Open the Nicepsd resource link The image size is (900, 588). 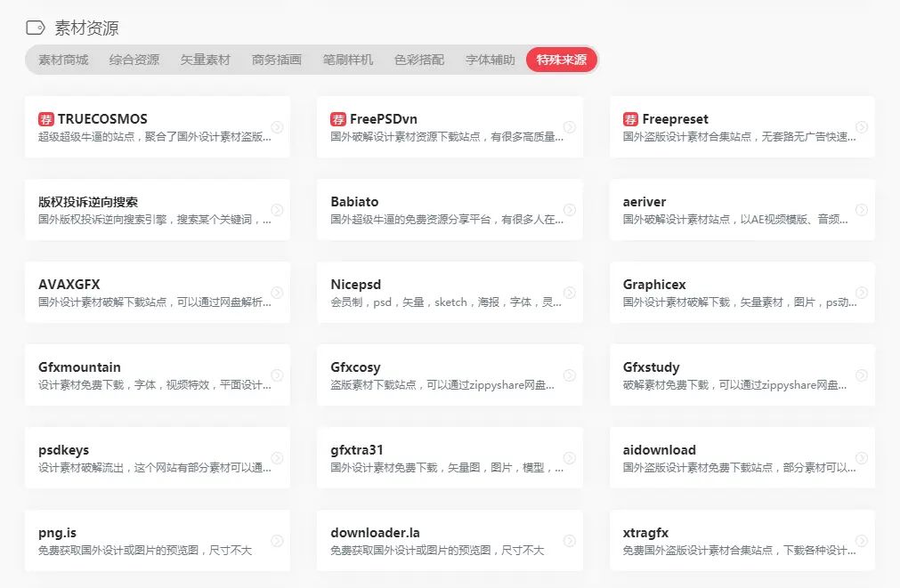(450, 292)
